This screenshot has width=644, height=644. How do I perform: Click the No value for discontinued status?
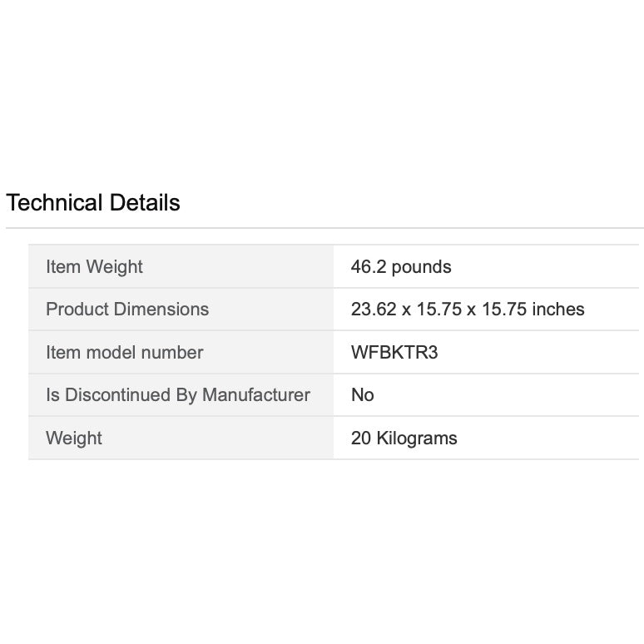click(x=363, y=395)
